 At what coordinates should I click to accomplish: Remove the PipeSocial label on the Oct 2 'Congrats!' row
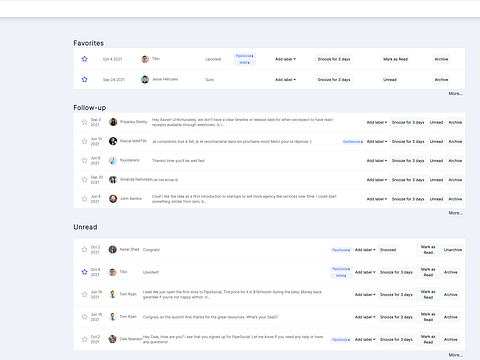tap(349, 250)
